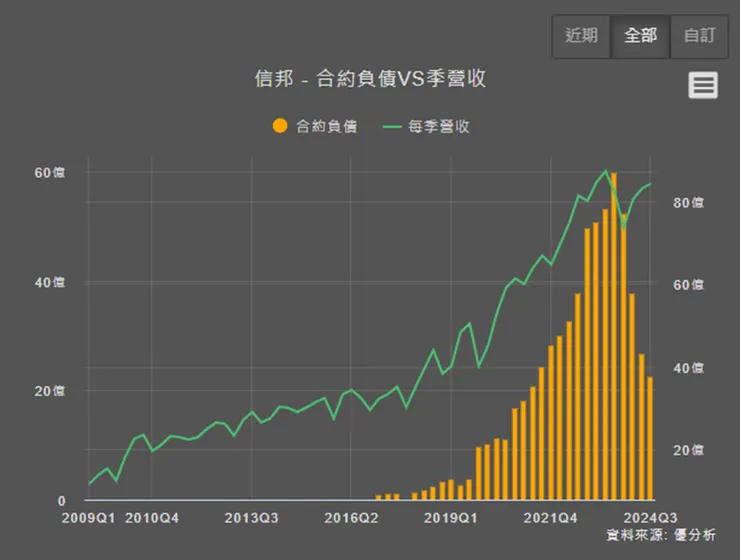
Task: Select the 全部 range tab
Action: (640, 36)
